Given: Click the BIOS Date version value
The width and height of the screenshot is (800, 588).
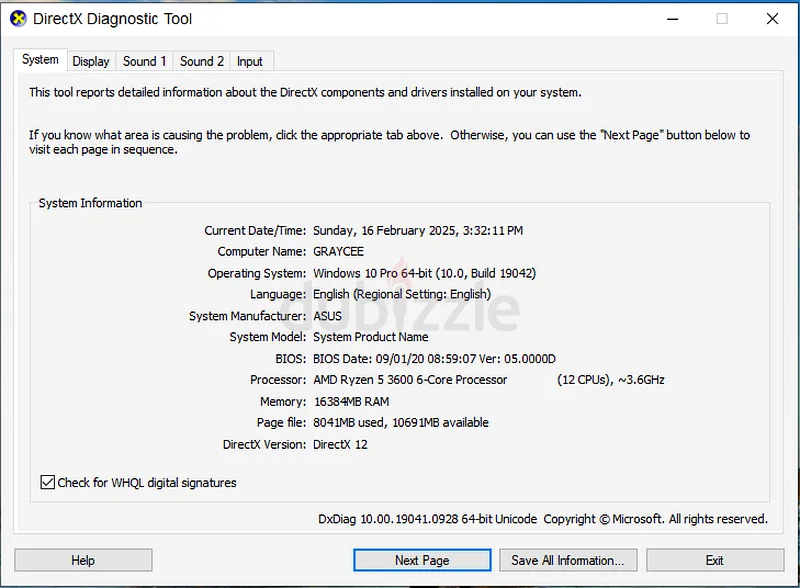Looking at the screenshot, I should click(x=434, y=359).
